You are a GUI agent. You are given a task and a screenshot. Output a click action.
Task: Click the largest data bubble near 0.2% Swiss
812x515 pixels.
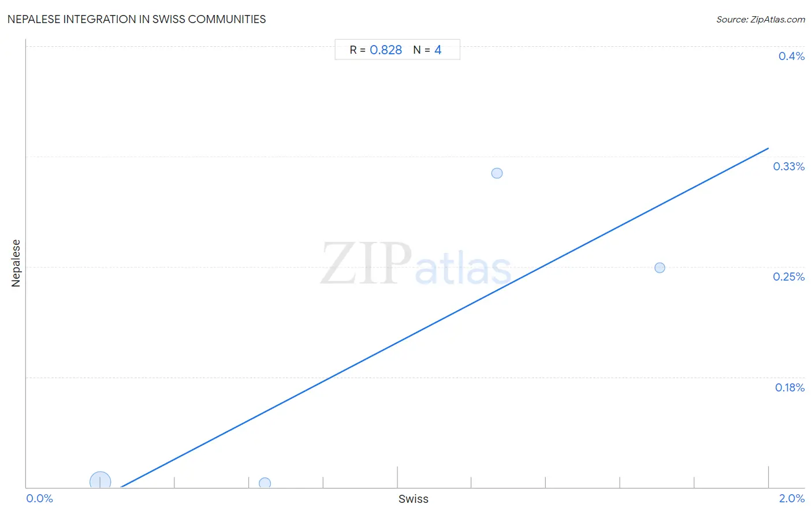point(100,481)
